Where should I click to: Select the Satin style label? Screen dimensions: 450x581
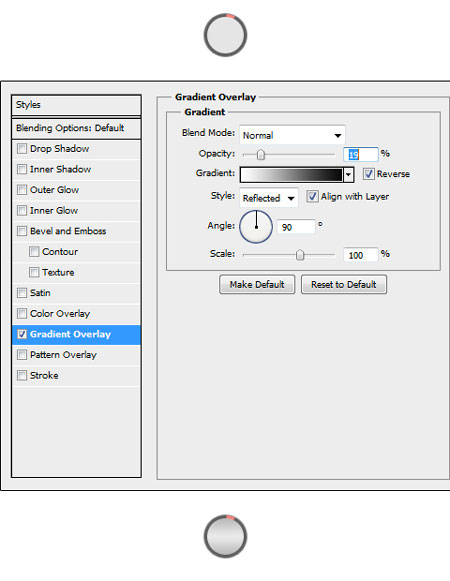(x=40, y=293)
